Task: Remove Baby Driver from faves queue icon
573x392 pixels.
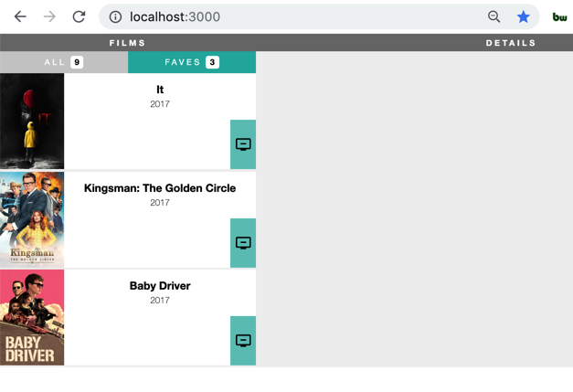Action: [x=243, y=341]
